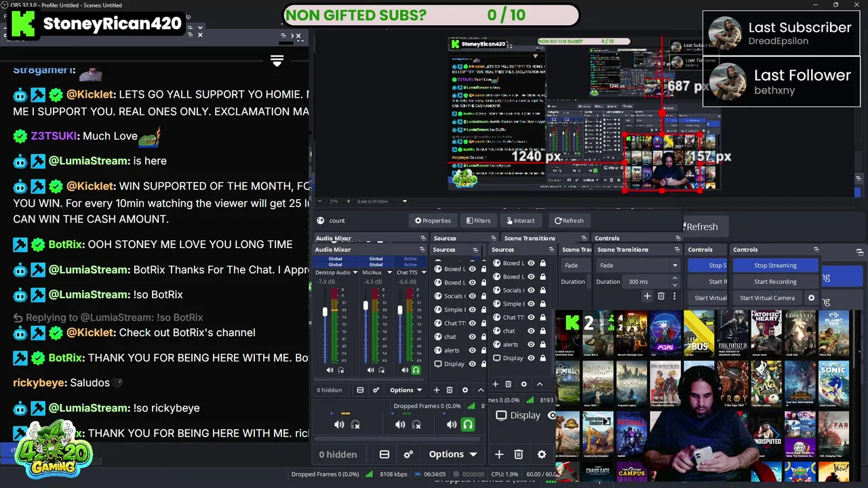Select the 'count' source label
The width and height of the screenshot is (868, 488).
click(337, 220)
